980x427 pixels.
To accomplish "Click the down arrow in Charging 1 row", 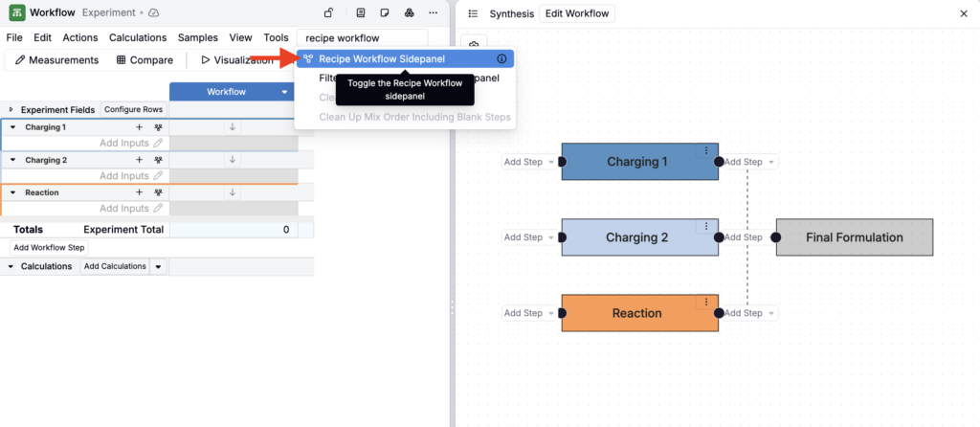I will [x=232, y=127].
